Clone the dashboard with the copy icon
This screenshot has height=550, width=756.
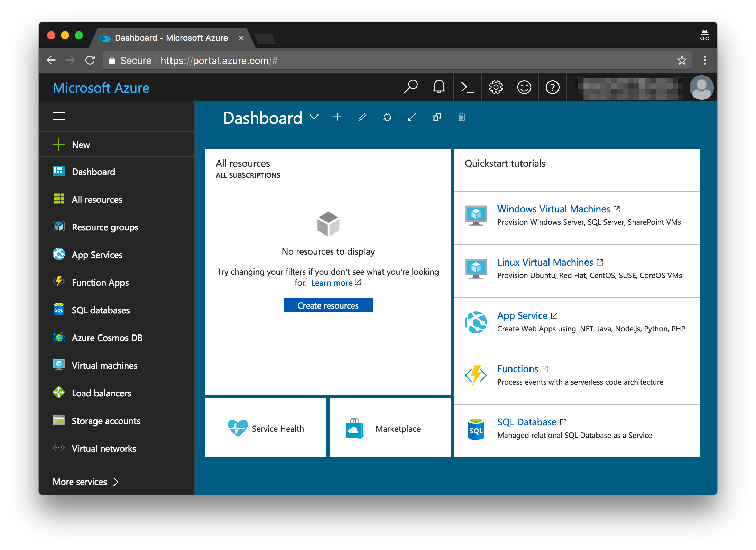pos(437,117)
